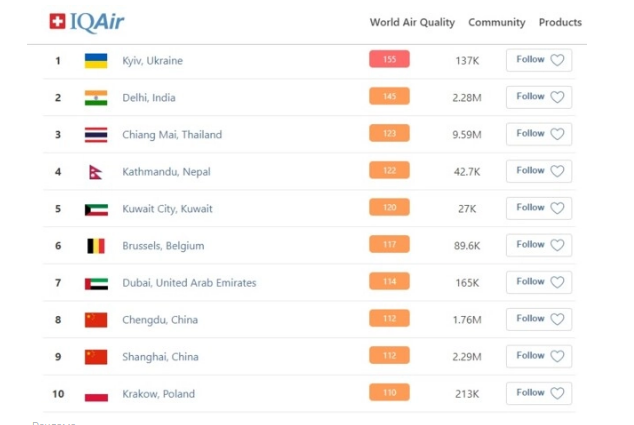The image size is (634, 425).
Task: Open the Community menu
Action: coord(497,22)
